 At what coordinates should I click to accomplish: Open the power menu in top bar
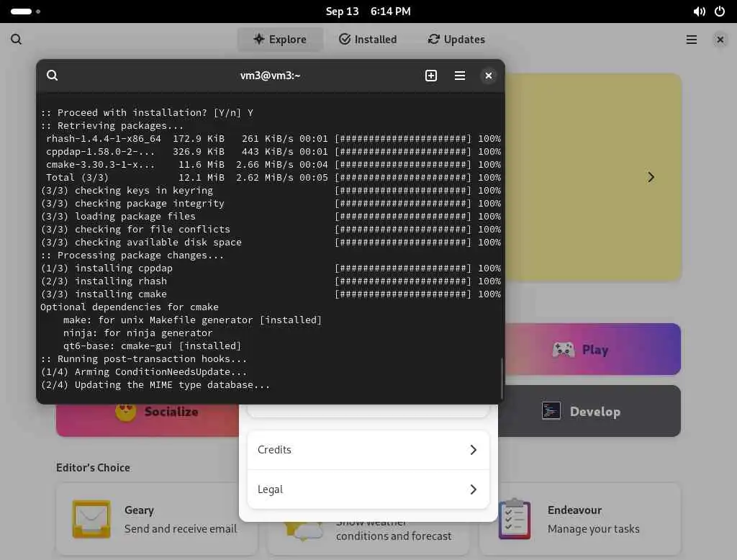click(x=720, y=12)
